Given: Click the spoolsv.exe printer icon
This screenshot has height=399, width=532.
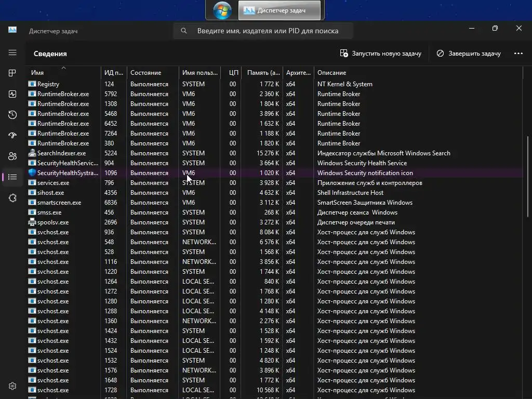Looking at the screenshot, I should [x=32, y=222].
